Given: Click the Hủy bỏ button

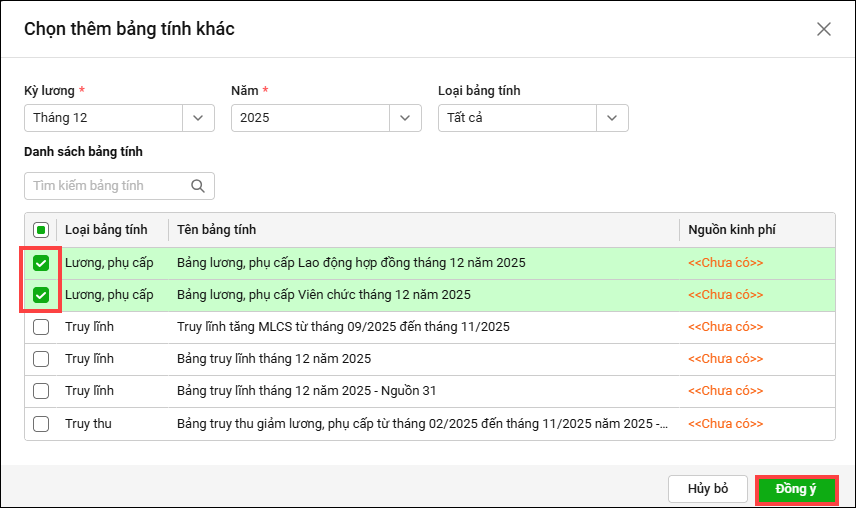Looking at the screenshot, I should point(707,489).
